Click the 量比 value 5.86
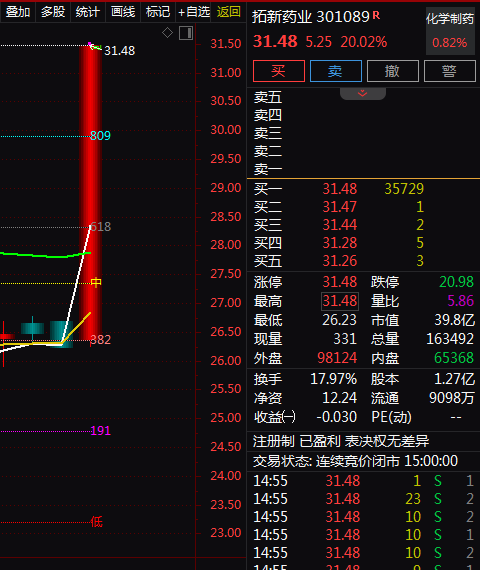The image size is (480, 570). 460,301
